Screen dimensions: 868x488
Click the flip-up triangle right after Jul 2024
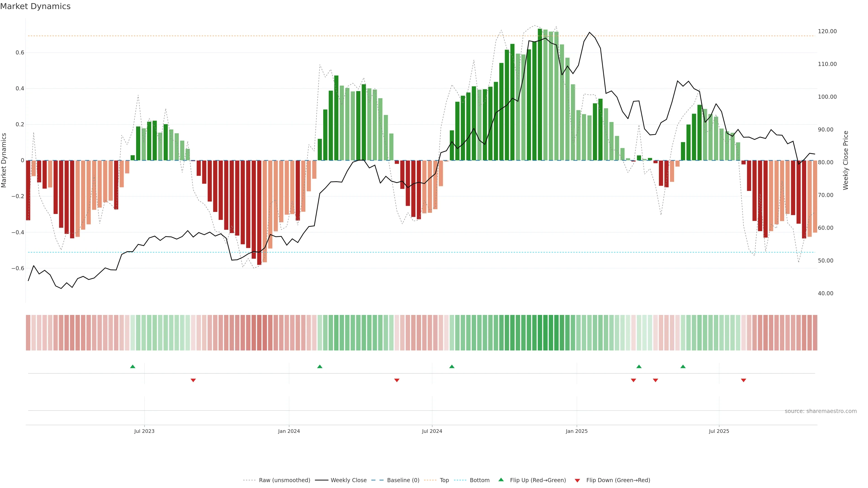click(x=452, y=366)
